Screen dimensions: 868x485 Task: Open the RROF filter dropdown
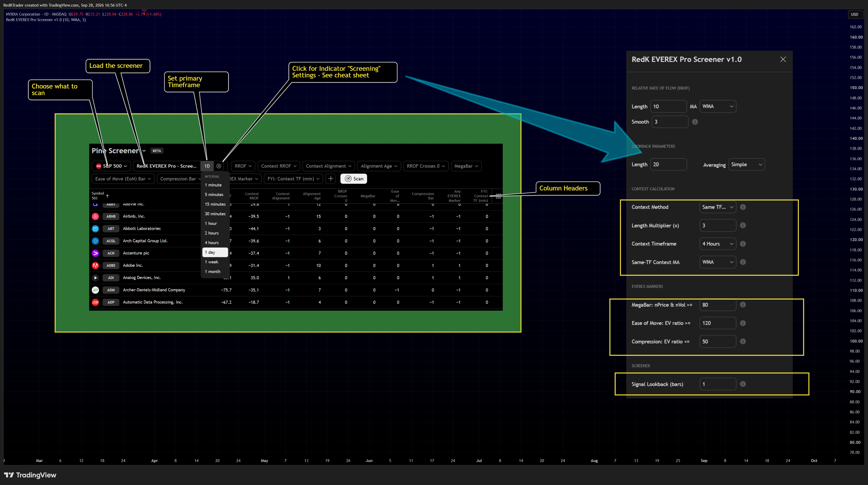(243, 166)
